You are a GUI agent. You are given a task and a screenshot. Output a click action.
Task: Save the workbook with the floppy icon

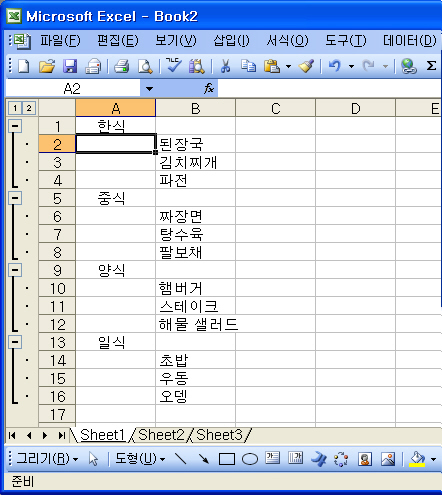click(70, 66)
